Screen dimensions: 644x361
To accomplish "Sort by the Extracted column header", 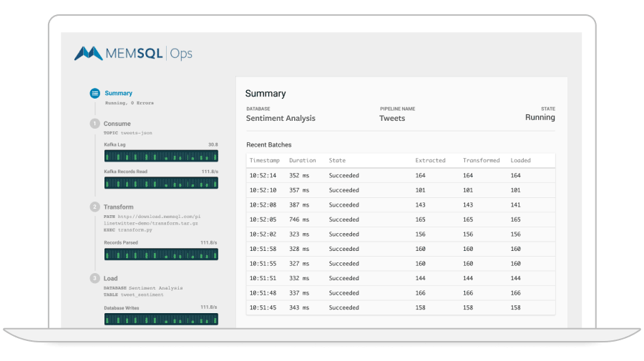I will click(x=430, y=160).
